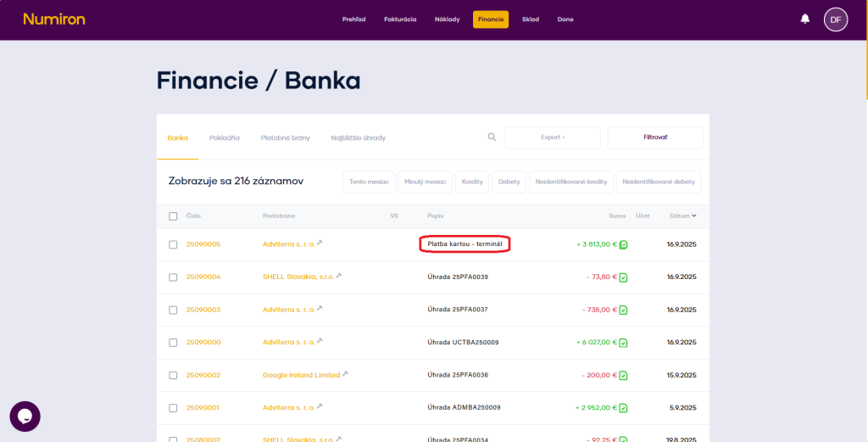Click the Numiron logo
The width and height of the screenshot is (868, 442).
pyautogui.click(x=54, y=19)
